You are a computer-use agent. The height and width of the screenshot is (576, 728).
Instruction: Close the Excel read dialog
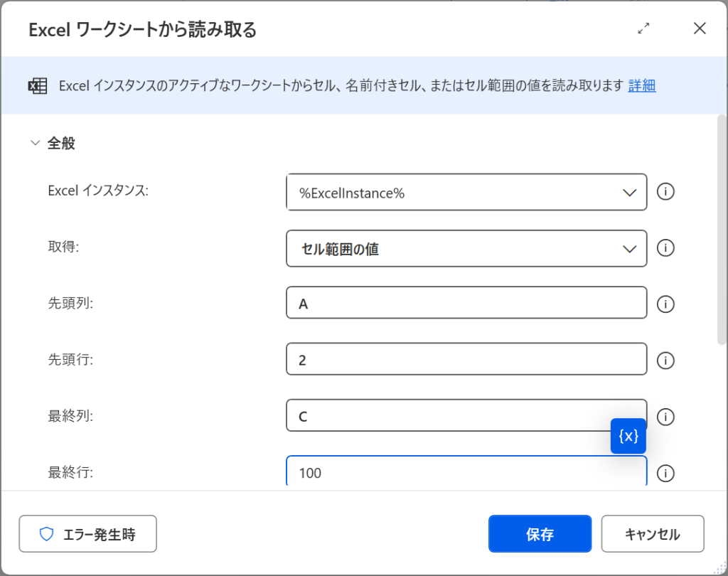[x=700, y=28]
